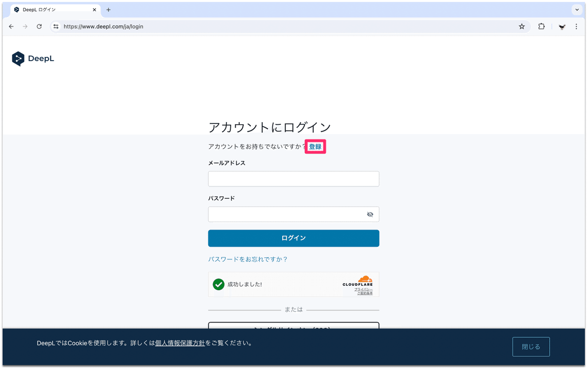Open the tab search chevron
This screenshot has height=369, width=588.
(x=576, y=9)
